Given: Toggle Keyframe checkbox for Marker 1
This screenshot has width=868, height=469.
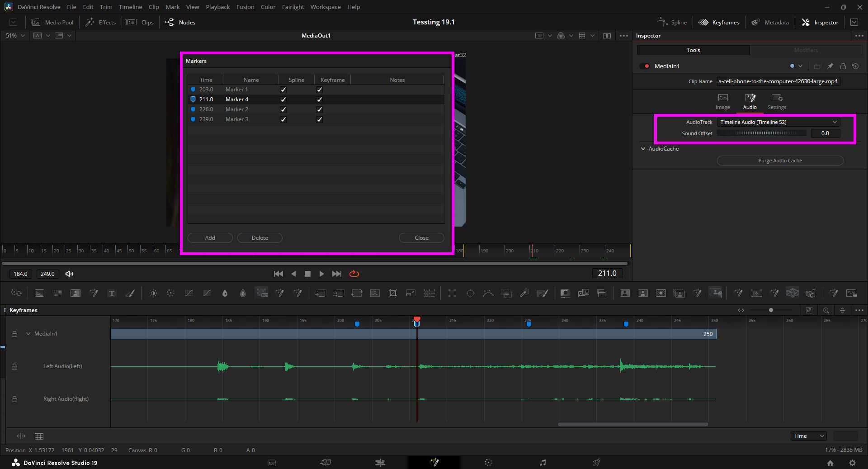Looking at the screenshot, I should [320, 90].
